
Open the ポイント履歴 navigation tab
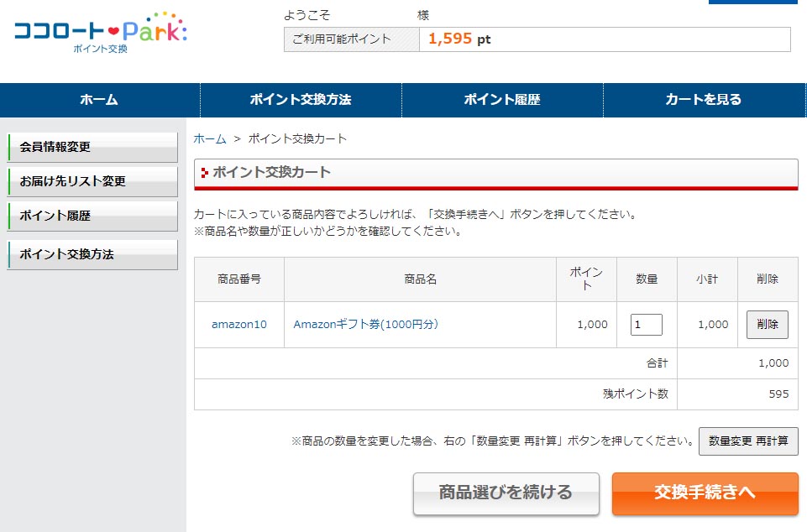click(502, 100)
